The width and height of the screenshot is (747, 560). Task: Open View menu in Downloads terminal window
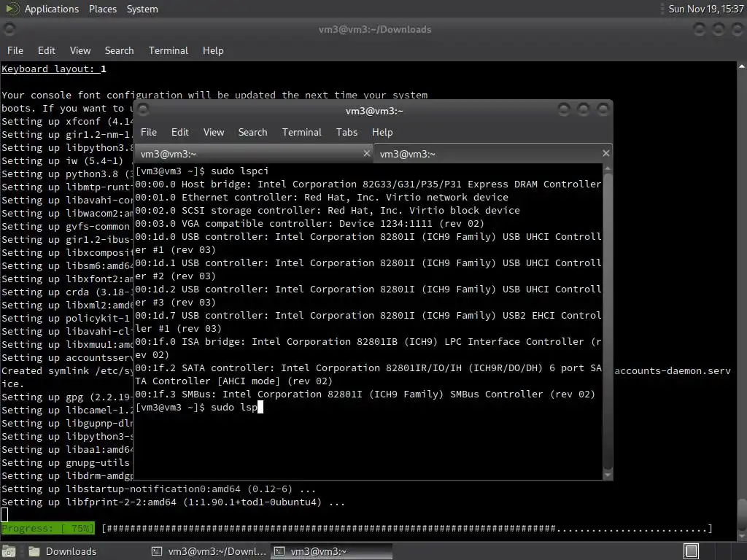pyautogui.click(x=80, y=50)
